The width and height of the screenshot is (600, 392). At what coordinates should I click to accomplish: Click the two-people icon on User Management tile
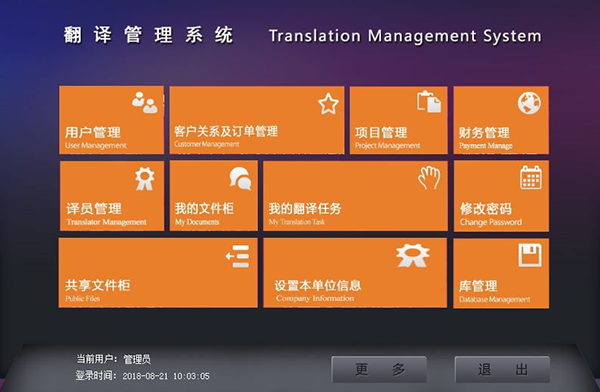145,103
